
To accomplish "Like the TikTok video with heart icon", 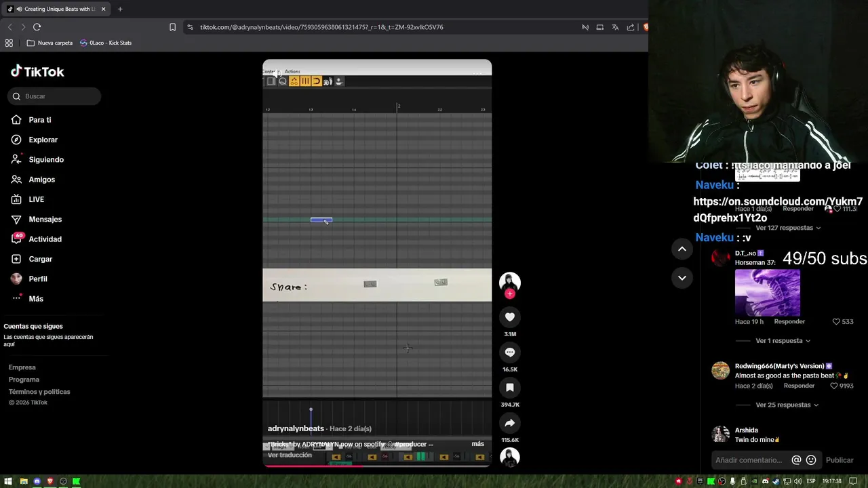I will [x=510, y=317].
